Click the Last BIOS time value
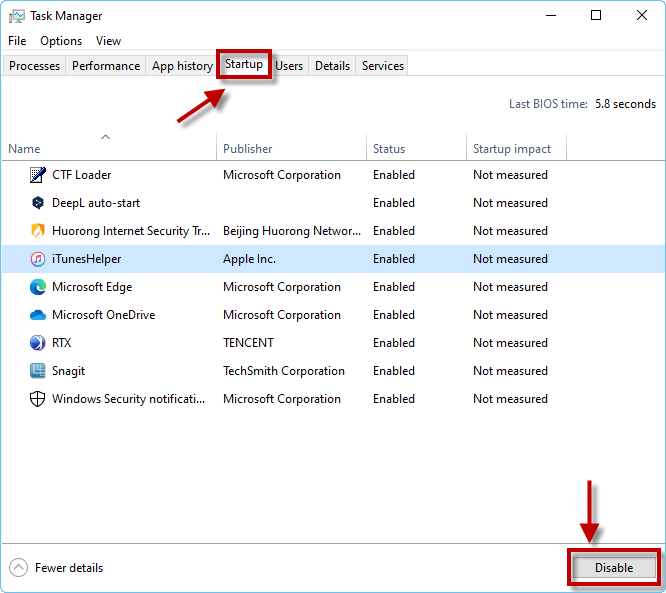Image resolution: width=666 pixels, height=593 pixels. pos(625,104)
